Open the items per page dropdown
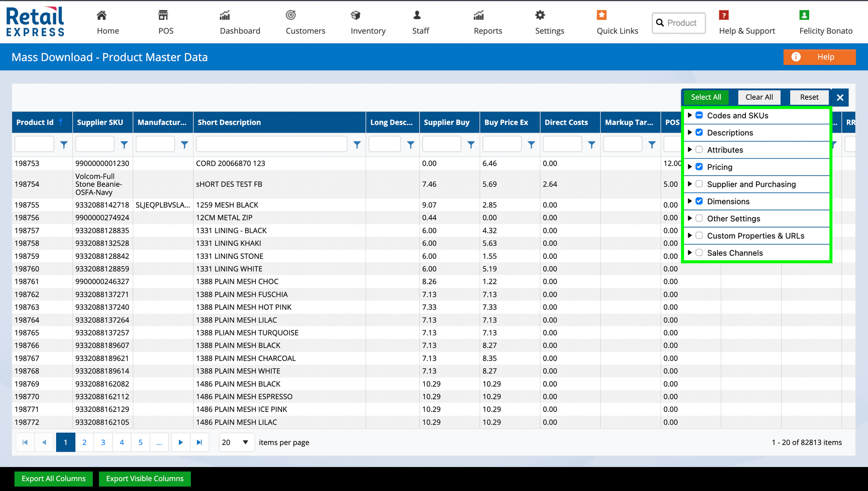Image resolution: width=868 pixels, height=491 pixels. 236,443
